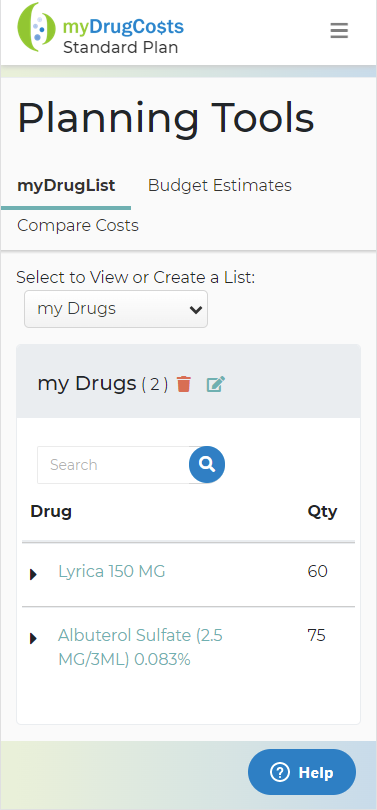Screen dimensions: 377x810
Task: Select the myDrugList tab
Action: [x=66, y=185]
